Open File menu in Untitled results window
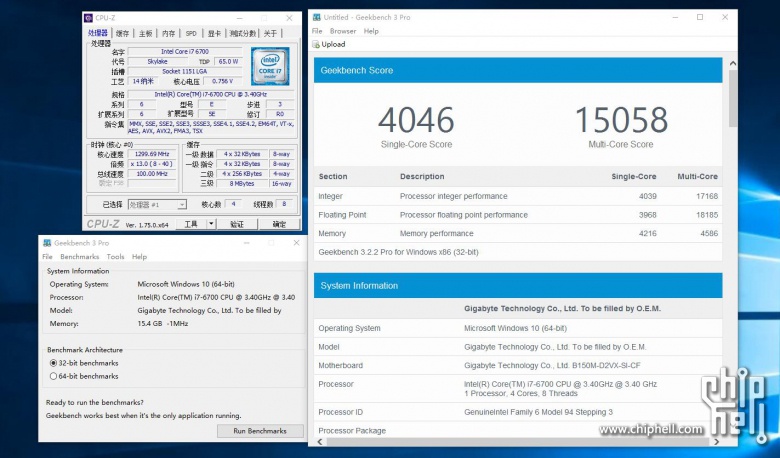This screenshot has width=780, height=458. [x=317, y=31]
